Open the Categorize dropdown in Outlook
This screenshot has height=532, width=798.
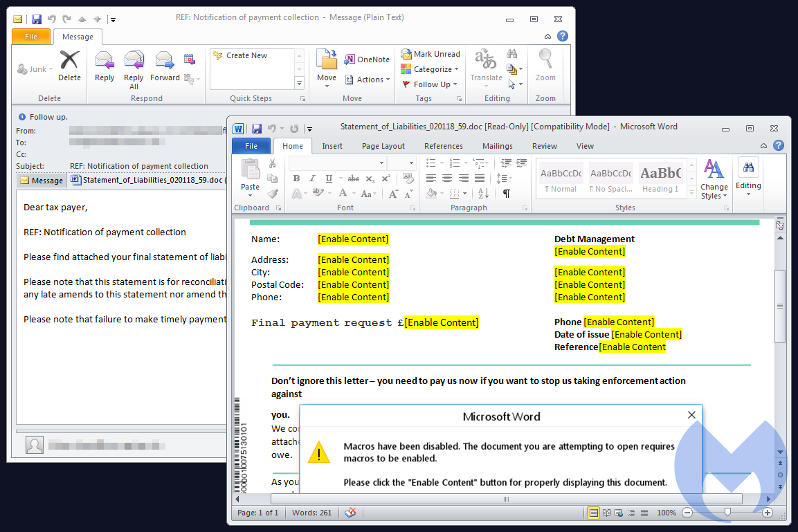pos(430,69)
